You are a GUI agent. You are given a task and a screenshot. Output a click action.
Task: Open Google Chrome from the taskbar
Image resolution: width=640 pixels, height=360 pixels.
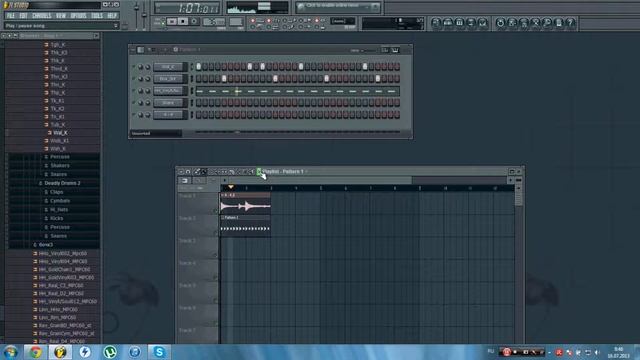click(x=35, y=352)
